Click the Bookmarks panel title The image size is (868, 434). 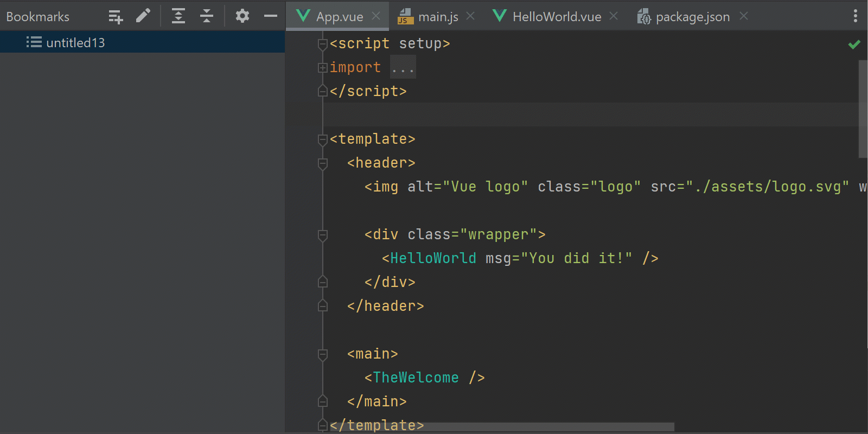coord(38,17)
